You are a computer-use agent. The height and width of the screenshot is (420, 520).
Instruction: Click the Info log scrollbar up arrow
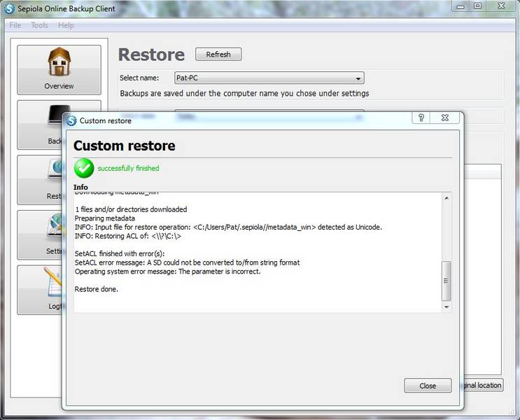click(447, 198)
